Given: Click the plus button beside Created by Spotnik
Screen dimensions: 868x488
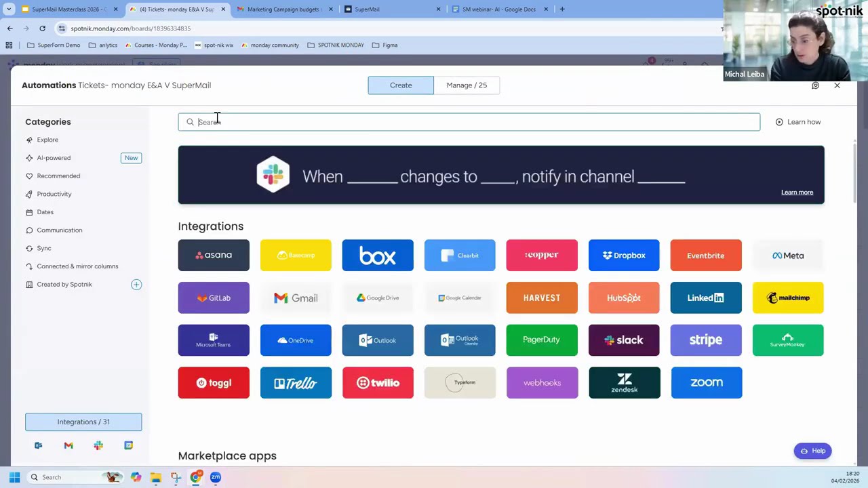Looking at the screenshot, I should [x=136, y=285].
